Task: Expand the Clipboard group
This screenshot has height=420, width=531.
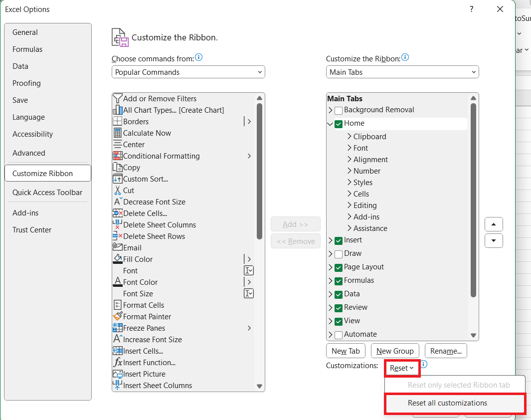Action: pos(350,137)
